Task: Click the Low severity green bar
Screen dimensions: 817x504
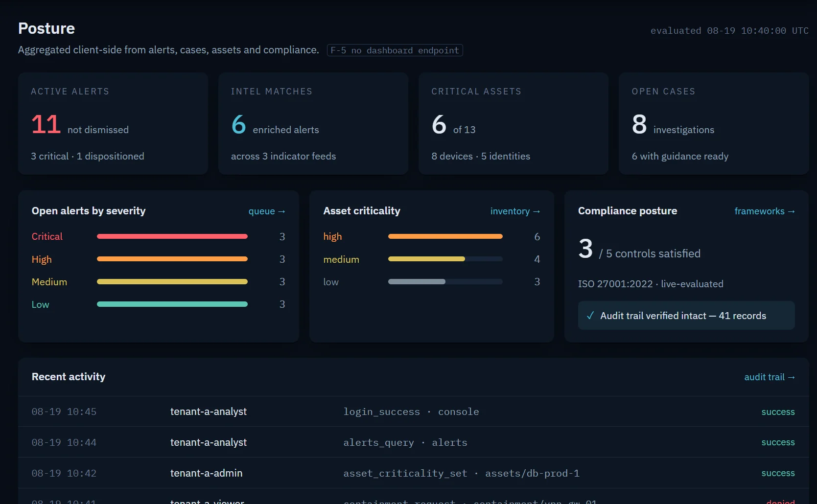Action: (172, 304)
